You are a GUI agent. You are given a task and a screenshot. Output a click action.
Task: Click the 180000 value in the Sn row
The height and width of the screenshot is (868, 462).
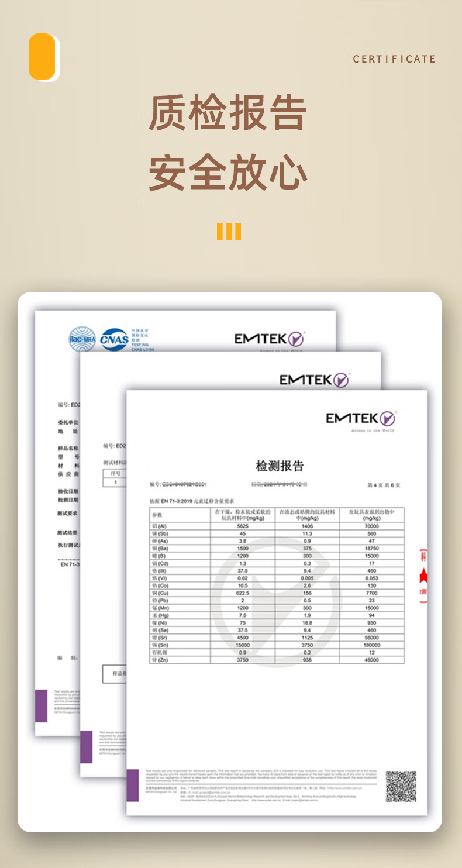(372, 645)
